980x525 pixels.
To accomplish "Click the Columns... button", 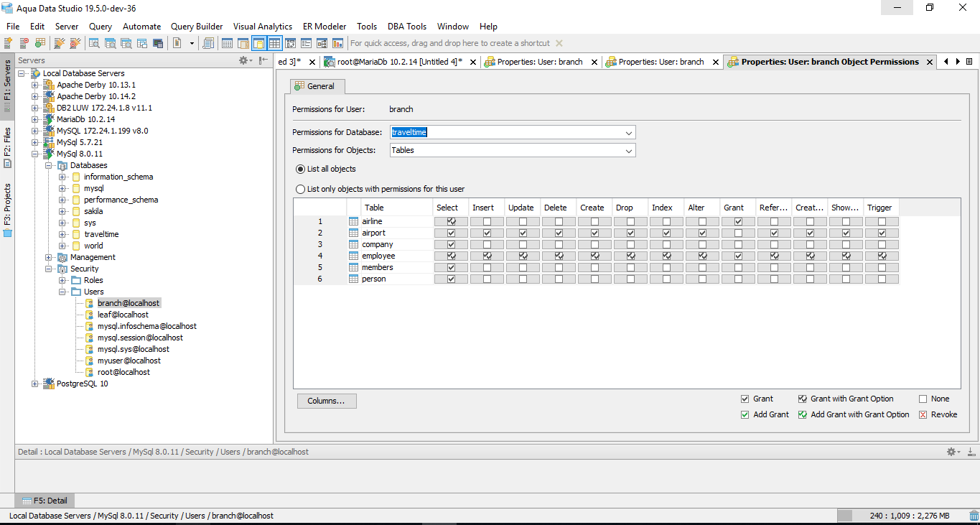I will pyautogui.click(x=327, y=401).
